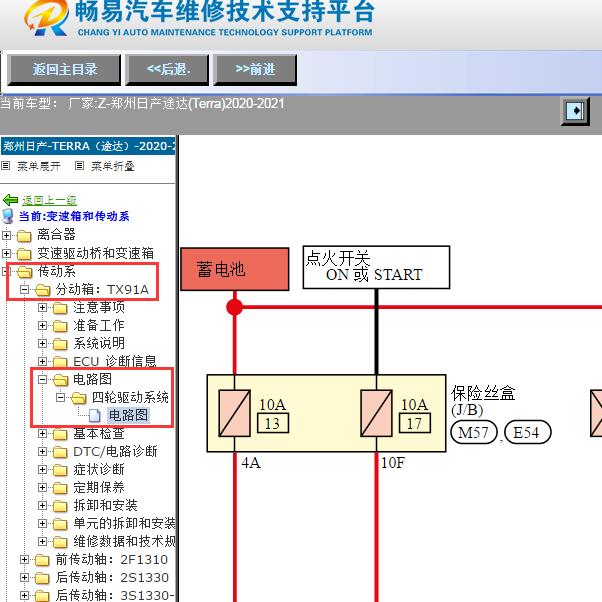This screenshot has height=602, width=602.
Task: Open the 电路图 leaf document item
Action: point(128,415)
